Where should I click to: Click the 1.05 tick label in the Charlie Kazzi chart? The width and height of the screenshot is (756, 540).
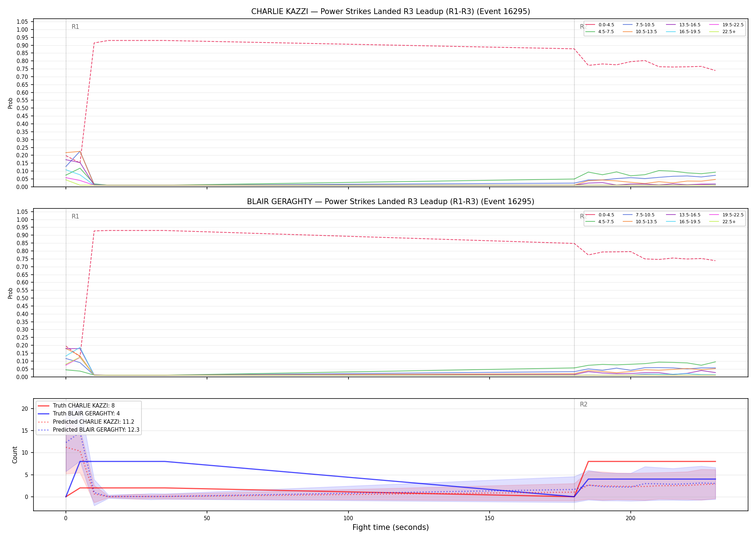tap(22, 22)
